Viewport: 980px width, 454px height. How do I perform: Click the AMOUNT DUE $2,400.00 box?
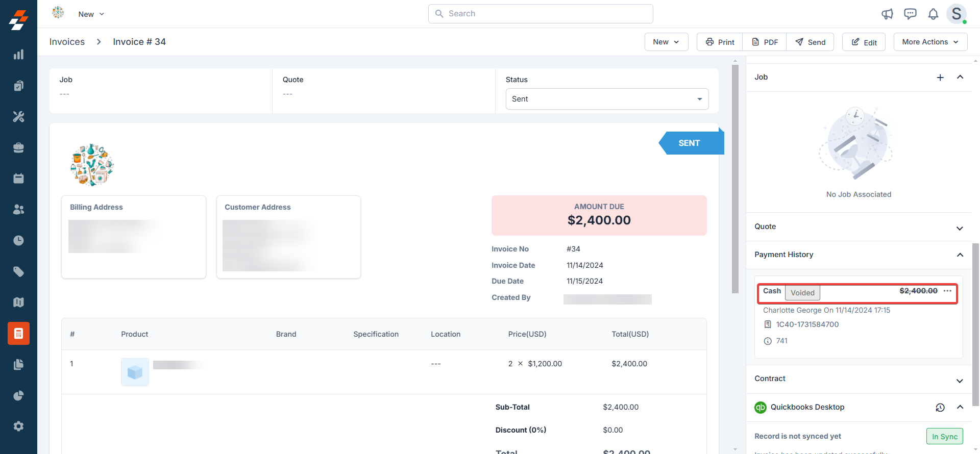(x=599, y=215)
